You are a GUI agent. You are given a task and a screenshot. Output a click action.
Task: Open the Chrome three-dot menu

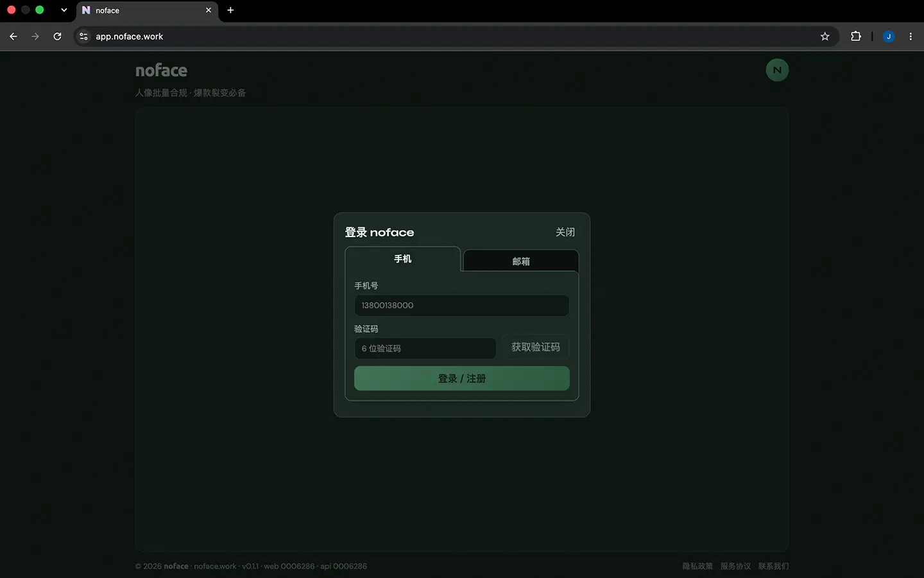[x=911, y=37]
